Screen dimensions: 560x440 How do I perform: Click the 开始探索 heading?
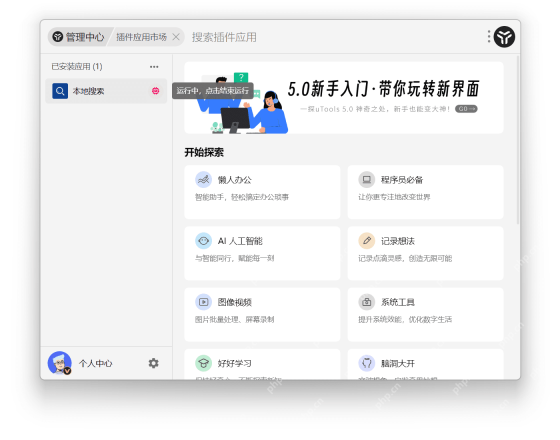point(204,152)
